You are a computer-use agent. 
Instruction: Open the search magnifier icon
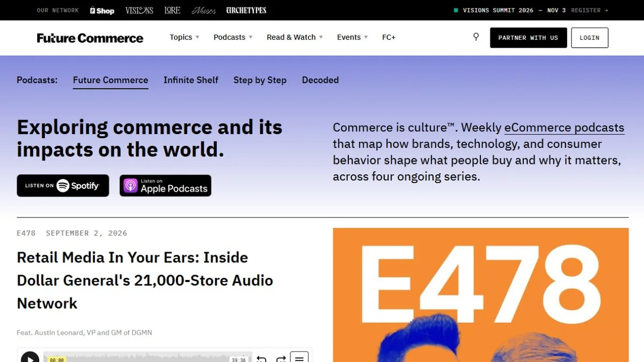point(476,37)
